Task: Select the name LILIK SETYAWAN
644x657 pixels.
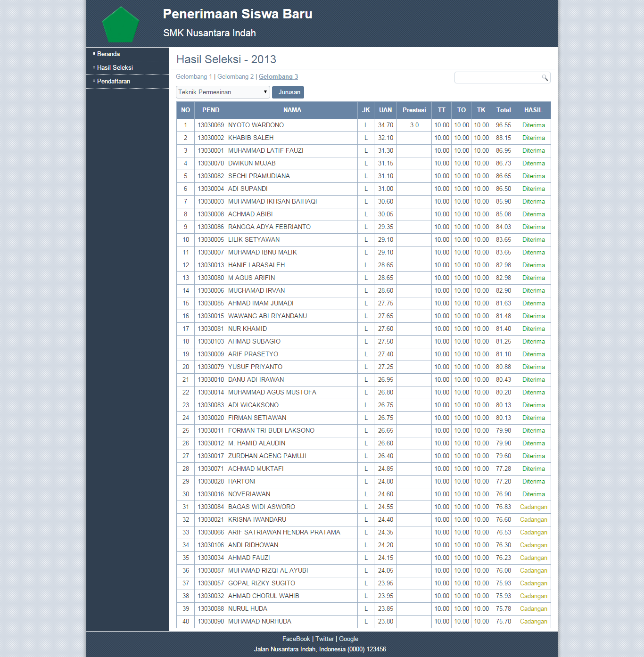Action: [254, 239]
